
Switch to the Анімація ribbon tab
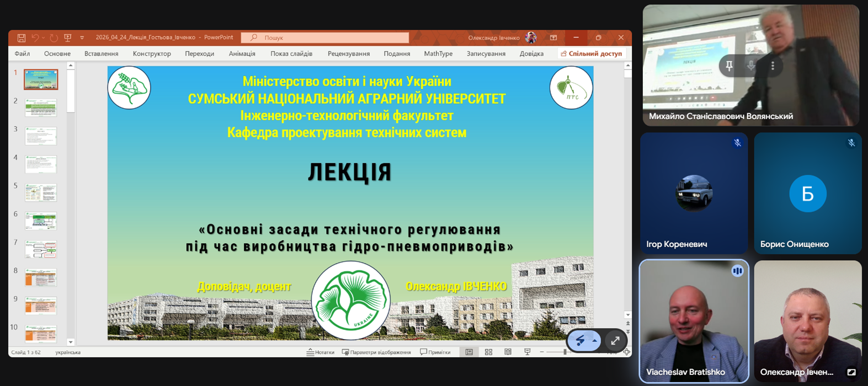(242, 53)
